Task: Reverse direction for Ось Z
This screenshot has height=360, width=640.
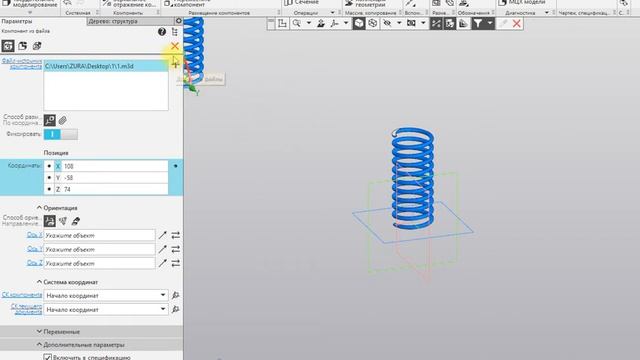Action: point(176,263)
